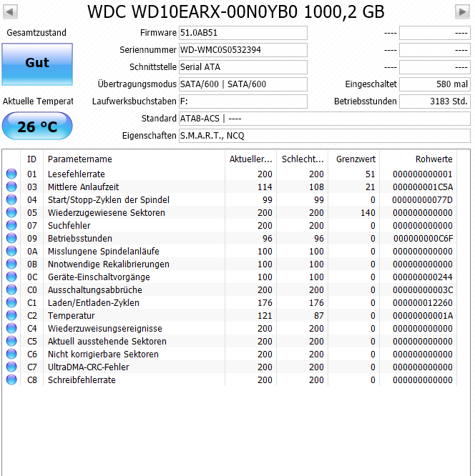Click the Firmware field 51.0AB51
The width and height of the screenshot is (475, 476).
coord(243,33)
